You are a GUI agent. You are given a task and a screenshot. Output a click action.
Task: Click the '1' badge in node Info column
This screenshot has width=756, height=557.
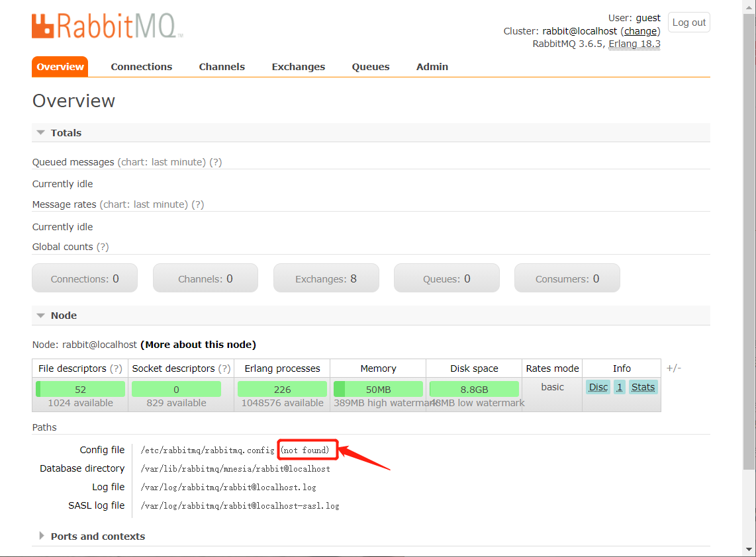point(619,387)
